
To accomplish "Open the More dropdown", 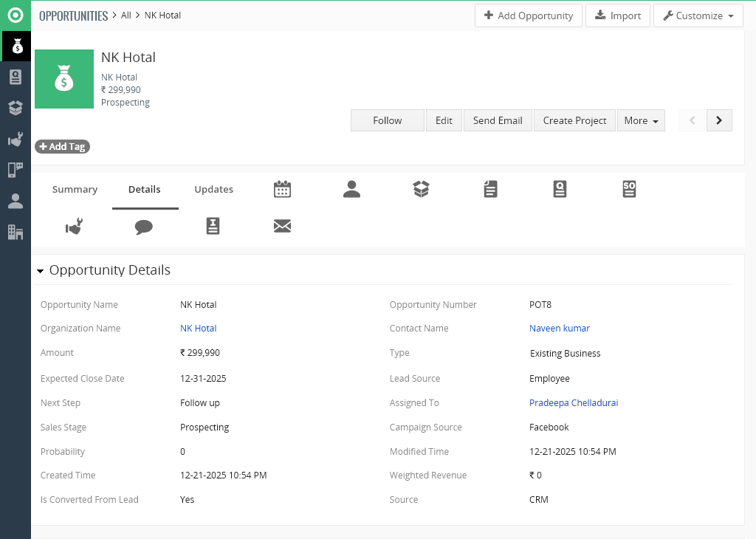I will (x=641, y=120).
